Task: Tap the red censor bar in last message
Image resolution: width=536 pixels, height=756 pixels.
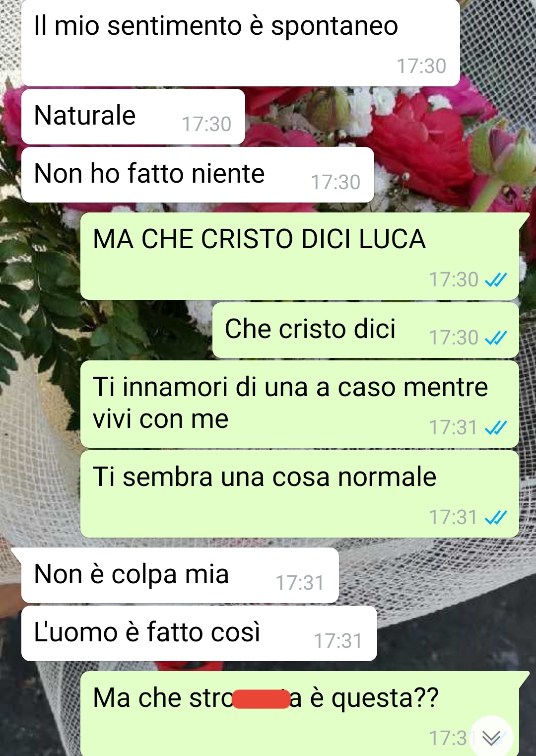Action: point(261,699)
